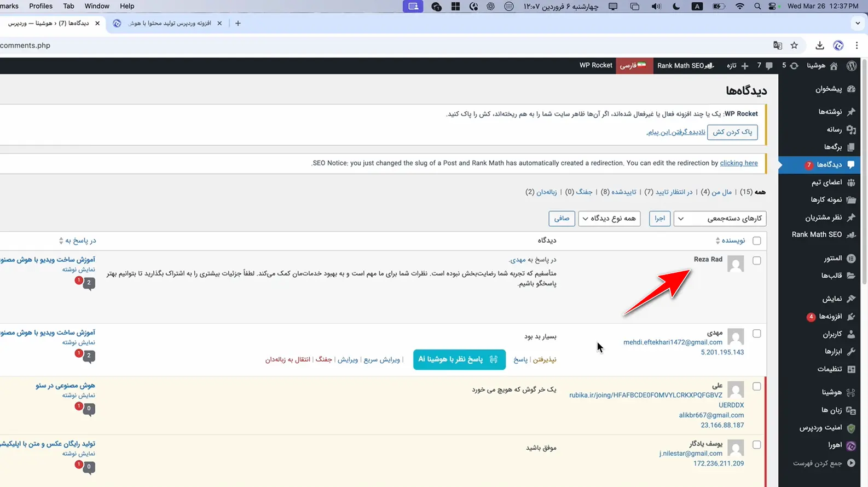Open نمایش appearance brush icon
Screen dimensions: 868x487
pos(851,299)
